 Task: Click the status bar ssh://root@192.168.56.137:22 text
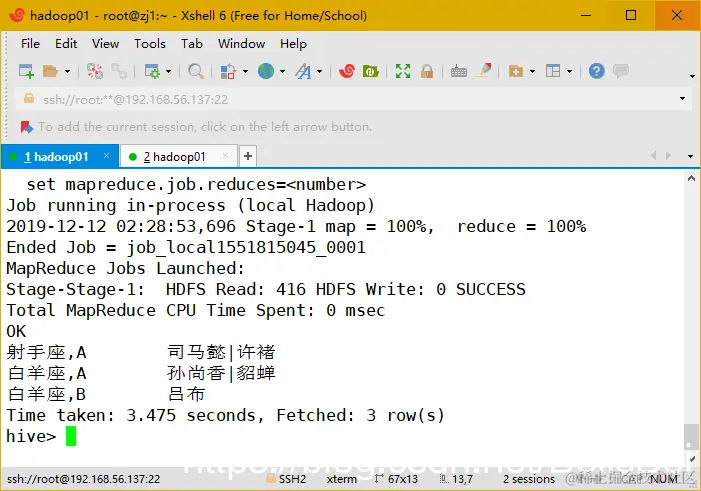coord(84,479)
